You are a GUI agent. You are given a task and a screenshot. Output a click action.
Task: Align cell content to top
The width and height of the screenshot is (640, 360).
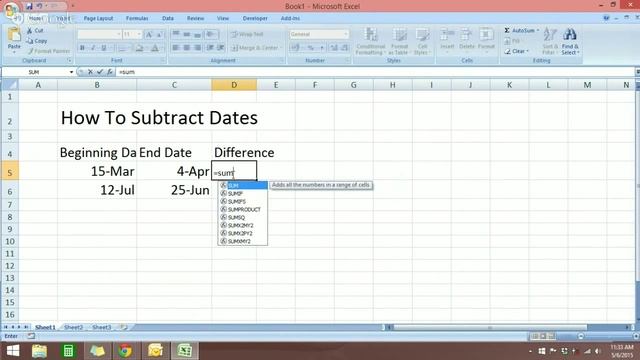tap(176, 34)
